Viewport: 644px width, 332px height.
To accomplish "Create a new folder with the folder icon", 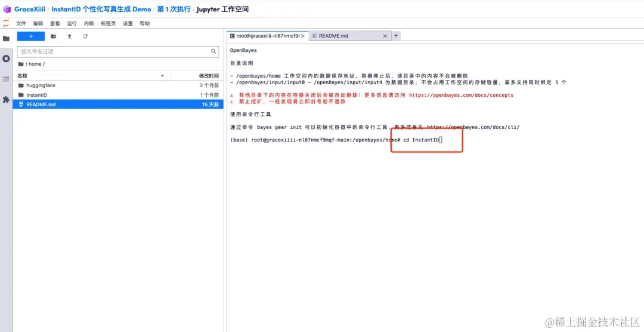I will tap(54, 36).
